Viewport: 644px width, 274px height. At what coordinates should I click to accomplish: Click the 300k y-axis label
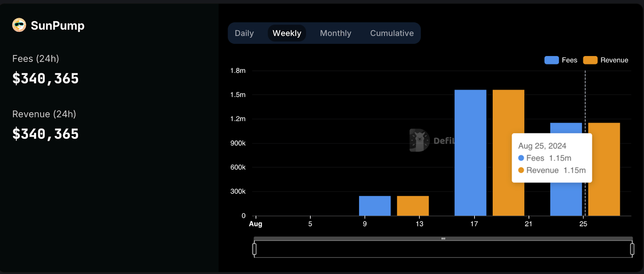pyautogui.click(x=238, y=191)
